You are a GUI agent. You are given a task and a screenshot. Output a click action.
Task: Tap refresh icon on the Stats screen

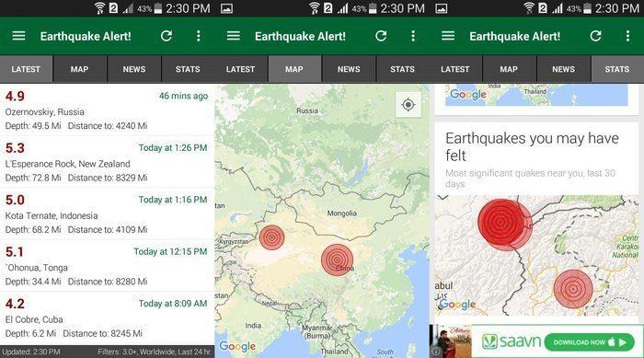tap(596, 36)
